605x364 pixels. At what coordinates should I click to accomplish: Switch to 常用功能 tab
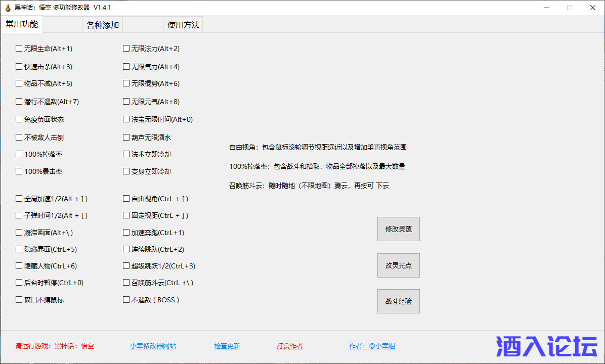(22, 24)
